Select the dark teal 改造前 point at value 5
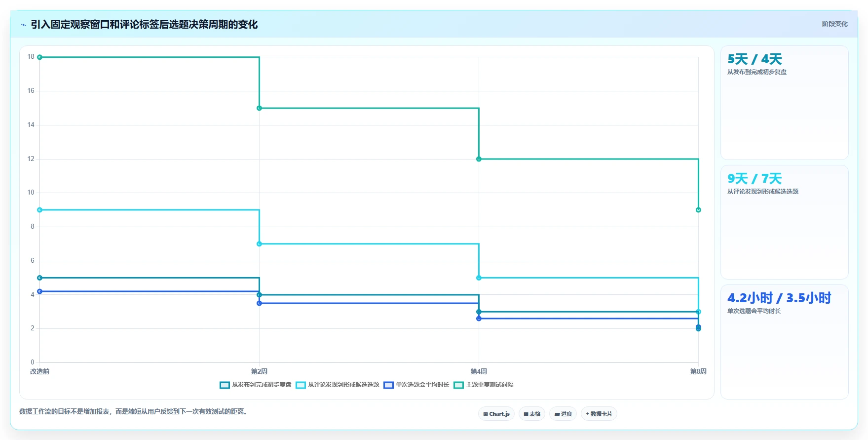This screenshot has height=440, width=868. [40, 278]
